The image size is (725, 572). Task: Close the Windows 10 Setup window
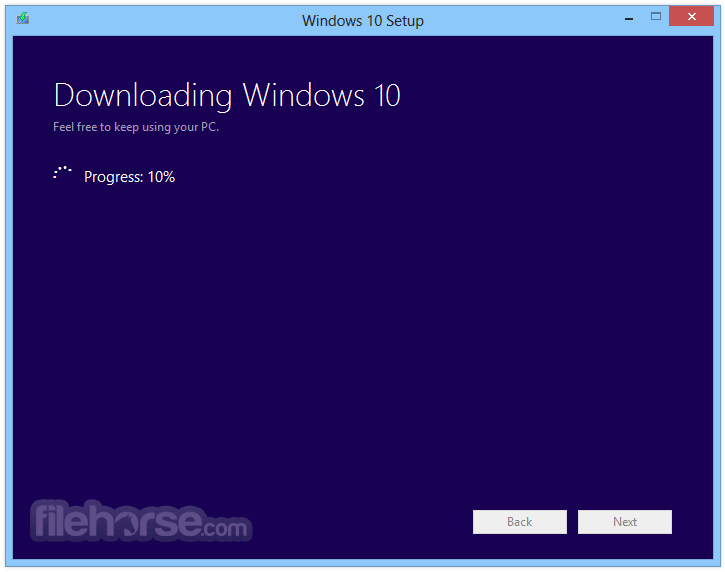pyautogui.click(x=691, y=17)
